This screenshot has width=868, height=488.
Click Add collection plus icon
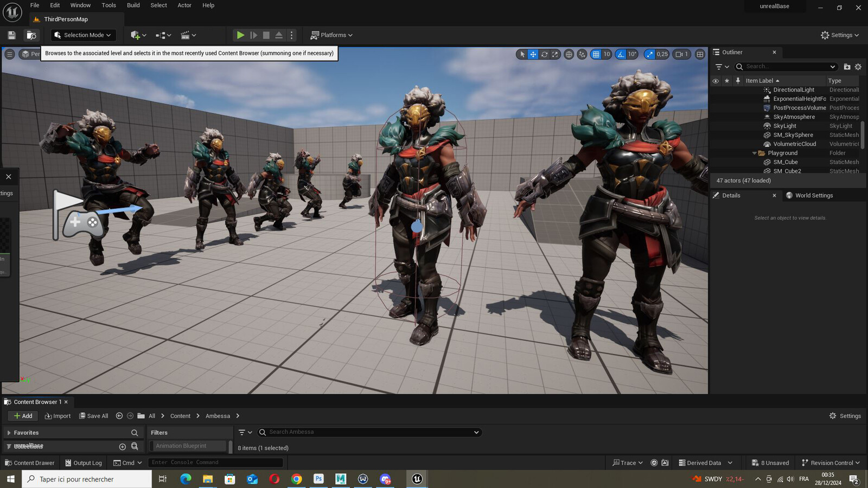(x=122, y=447)
